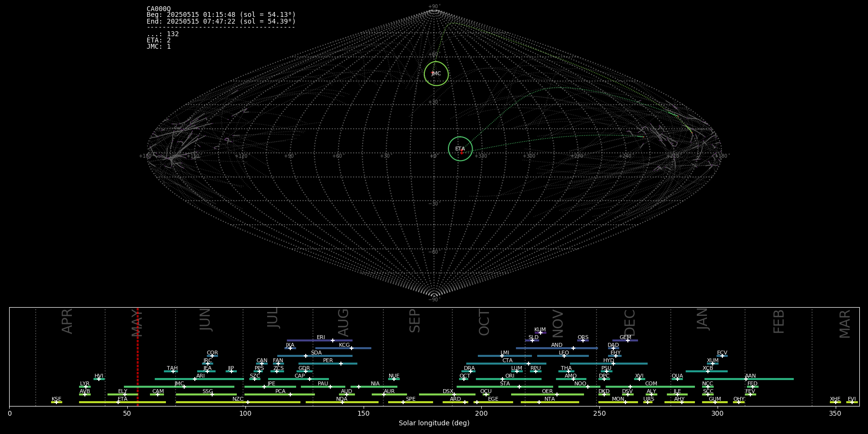Image resolution: width=868 pixels, height=434 pixels.
Task: Click the 'Solar longitude (deg)' axis label
Action: click(x=434, y=423)
